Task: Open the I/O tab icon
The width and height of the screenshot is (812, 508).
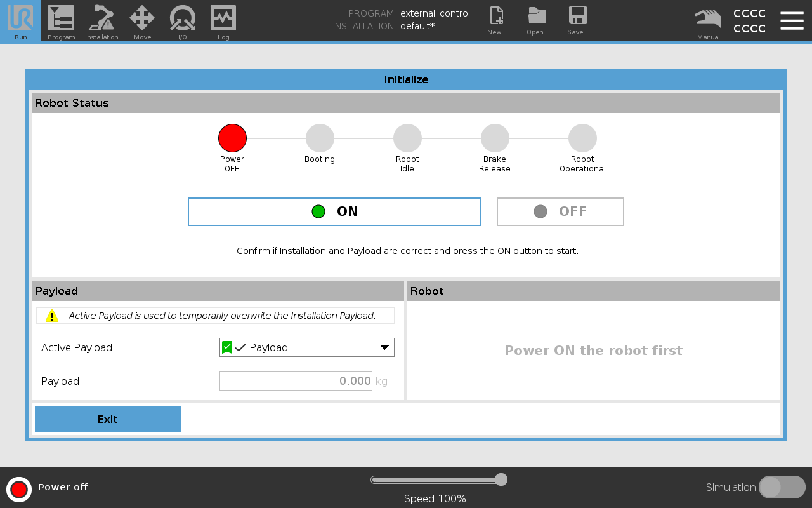Action: tap(183, 20)
